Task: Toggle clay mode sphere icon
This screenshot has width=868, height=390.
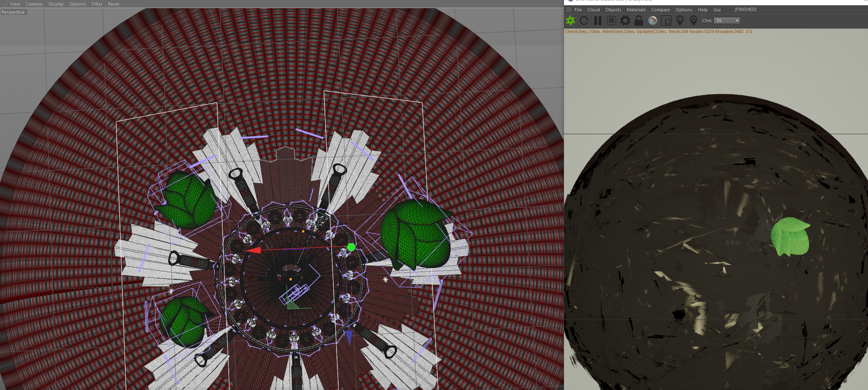Action: point(653,21)
